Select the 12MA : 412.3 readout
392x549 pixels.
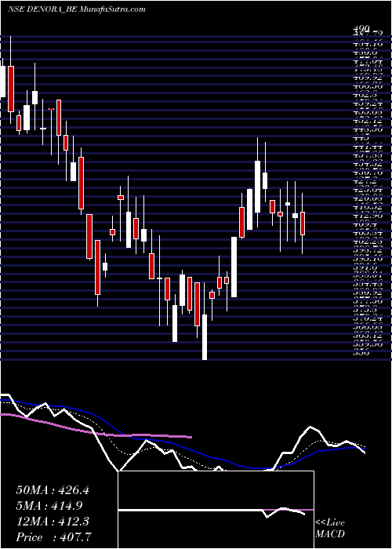[x=53, y=522]
